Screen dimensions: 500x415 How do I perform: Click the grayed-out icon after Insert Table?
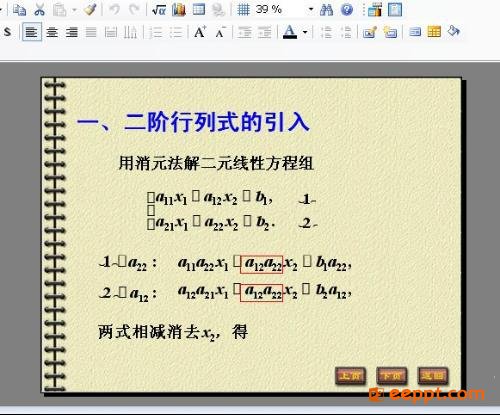218,10
